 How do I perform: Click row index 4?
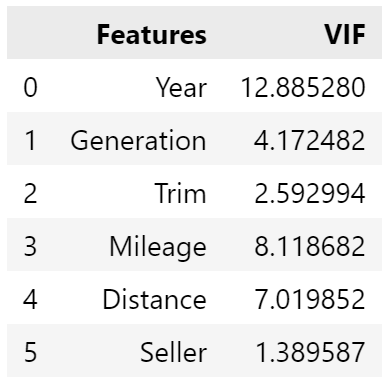pos(30,299)
